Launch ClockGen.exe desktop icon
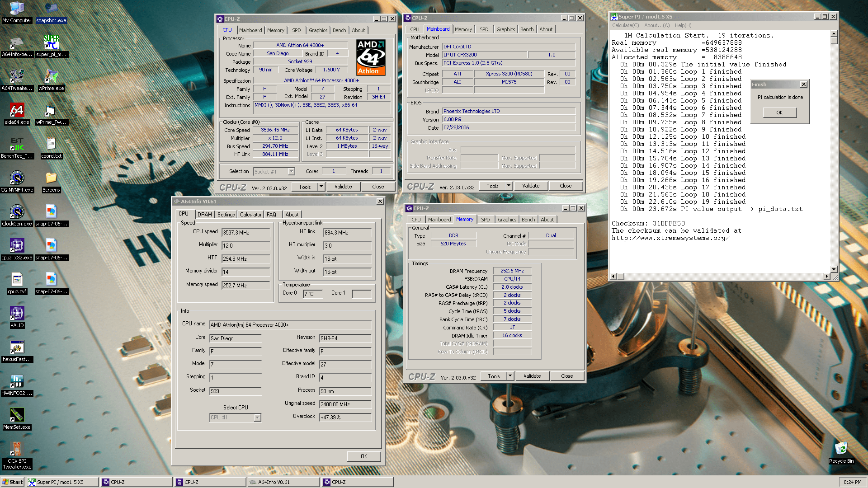This screenshot has width=868, height=488. pos(17,216)
